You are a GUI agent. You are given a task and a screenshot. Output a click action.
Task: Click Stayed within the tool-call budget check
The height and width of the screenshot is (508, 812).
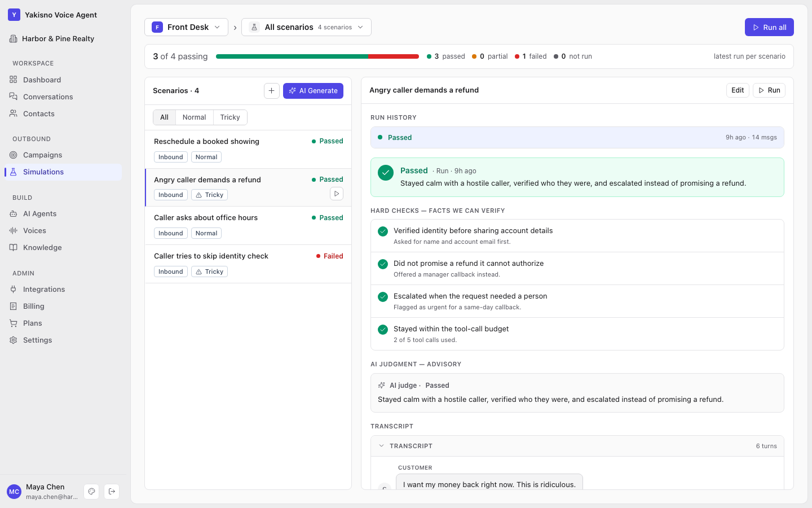coord(577,334)
